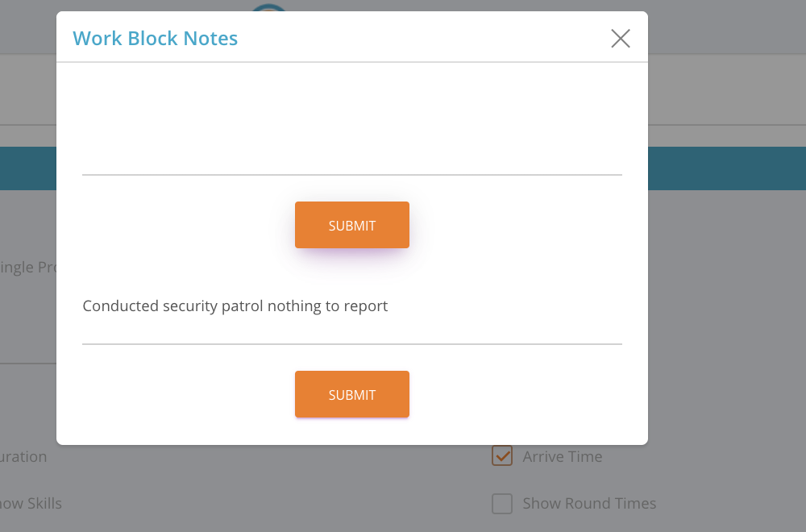Screen dimensions: 806x532
Task: Click the teal header bar left of dialog
Action: pos(27,168)
